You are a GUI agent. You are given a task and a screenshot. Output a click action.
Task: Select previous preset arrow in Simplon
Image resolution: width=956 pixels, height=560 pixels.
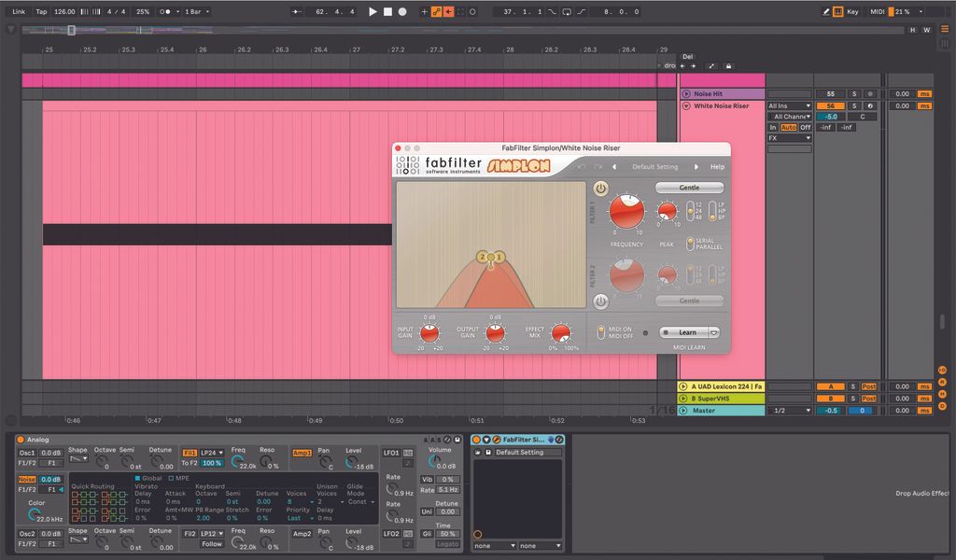coord(614,167)
